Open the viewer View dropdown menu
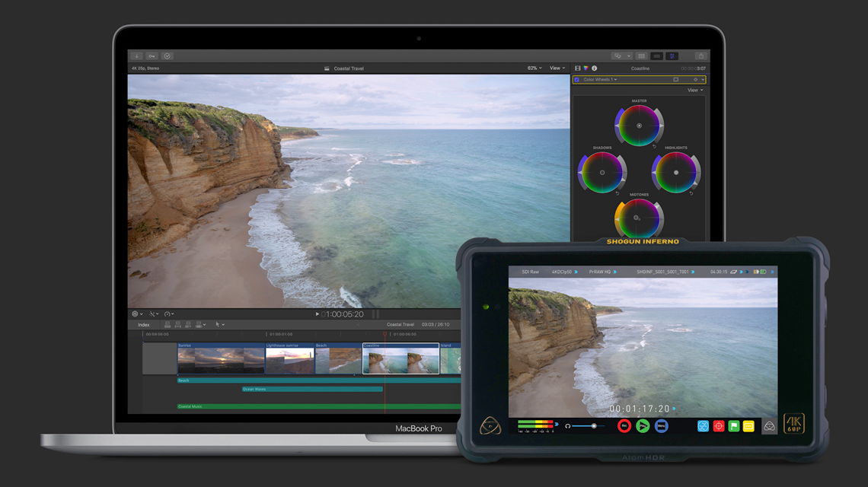The image size is (868, 487). [x=557, y=68]
